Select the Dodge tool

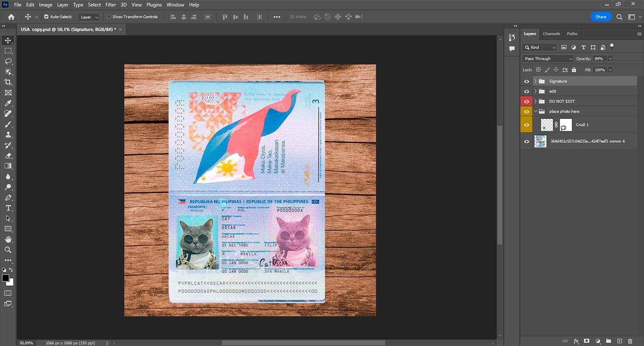pyautogui.click(x=8, y=187)
